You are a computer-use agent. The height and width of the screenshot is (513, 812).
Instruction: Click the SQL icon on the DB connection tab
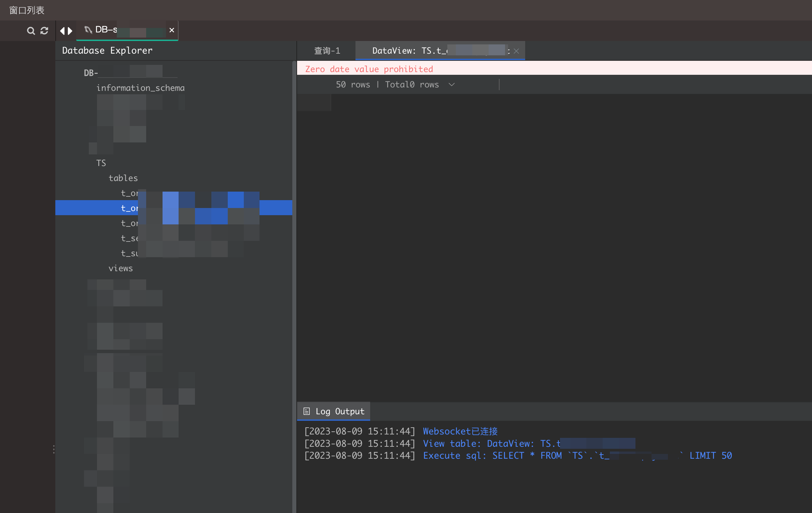click(x=88, y=30)
